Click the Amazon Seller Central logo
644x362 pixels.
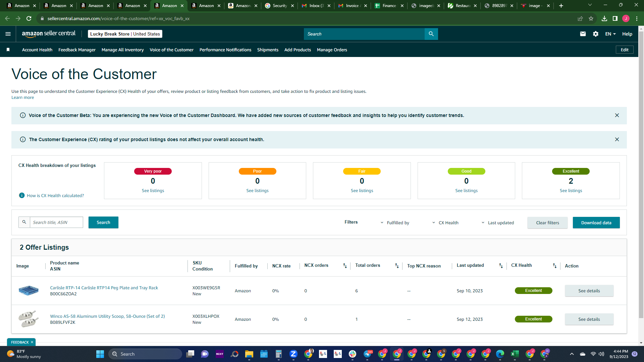(x=49, y=34)
